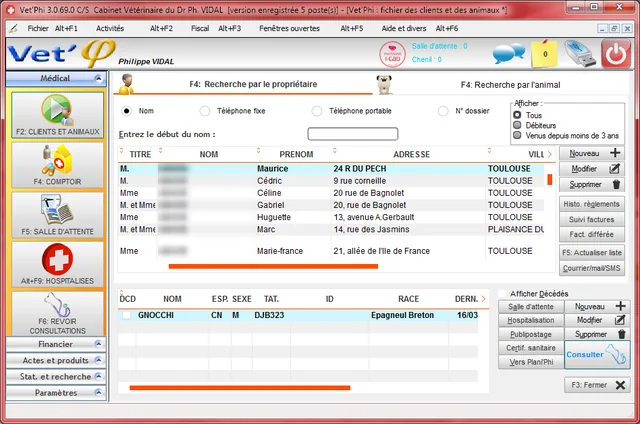Select the N° dossier radio button
This screenshot has height=424, width=640.
[443, 111]
